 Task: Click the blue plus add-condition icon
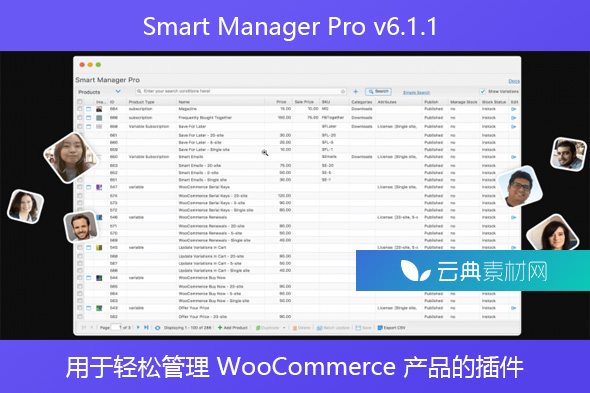355,91
